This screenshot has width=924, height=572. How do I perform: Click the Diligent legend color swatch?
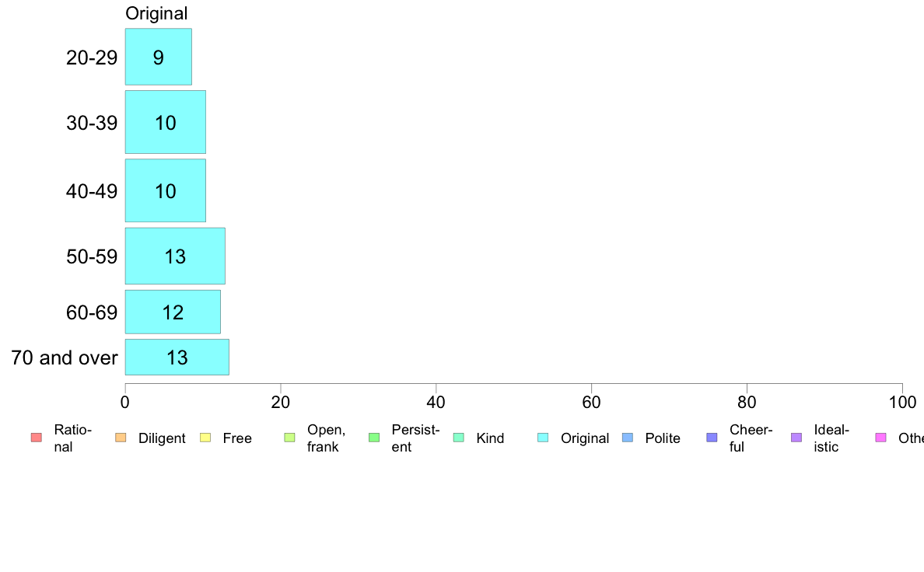pyautogui.click(x=121, y=438)
